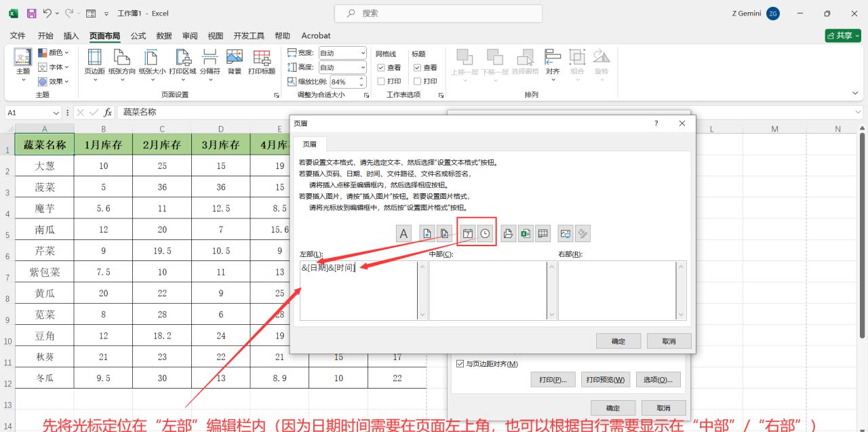
Task: Insert page number in header dialog
Action: point(427,233)
